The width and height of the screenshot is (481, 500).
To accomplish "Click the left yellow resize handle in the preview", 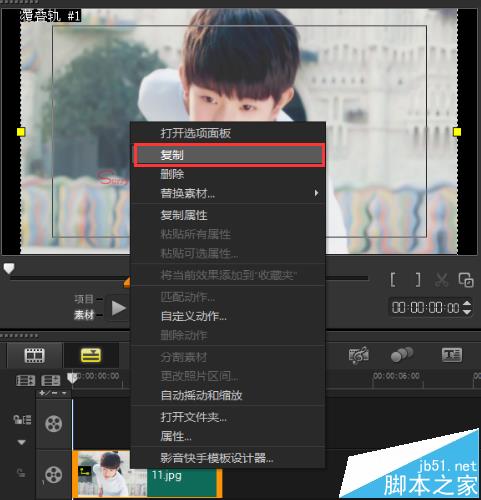I will click(x=21, y=132).
